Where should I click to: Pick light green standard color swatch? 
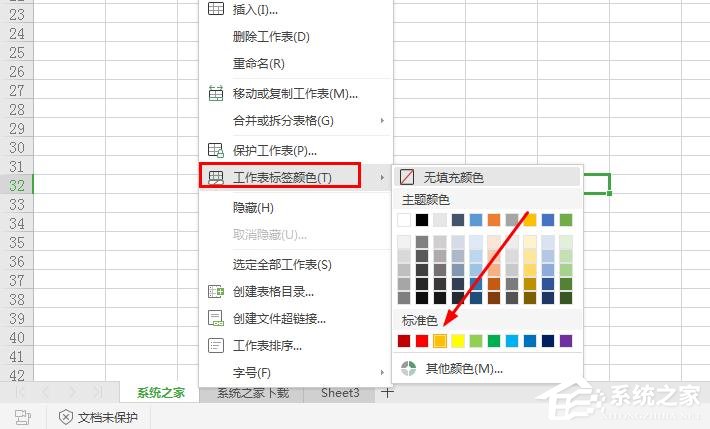[x=476, y=341]
